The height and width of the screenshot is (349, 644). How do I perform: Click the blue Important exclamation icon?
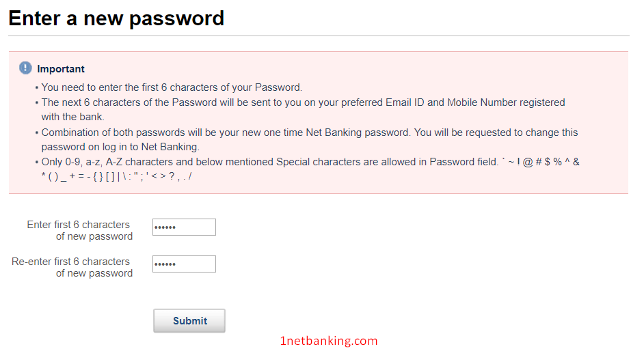pyautogui.click(x=25, y=68)
